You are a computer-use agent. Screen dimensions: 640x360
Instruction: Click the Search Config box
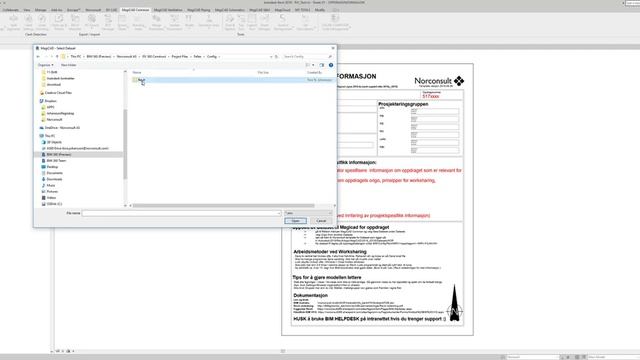coord(307,56)
